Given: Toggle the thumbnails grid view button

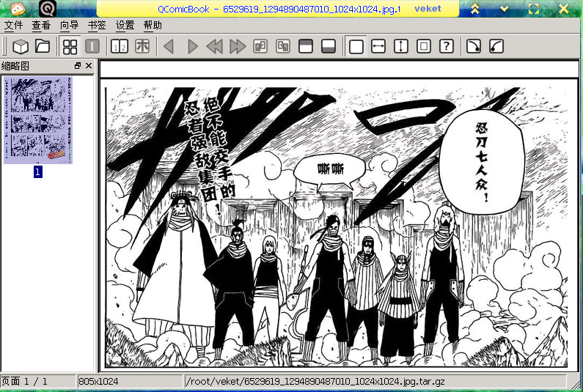Looking at the screenshot, I should [x=70, y=46].
